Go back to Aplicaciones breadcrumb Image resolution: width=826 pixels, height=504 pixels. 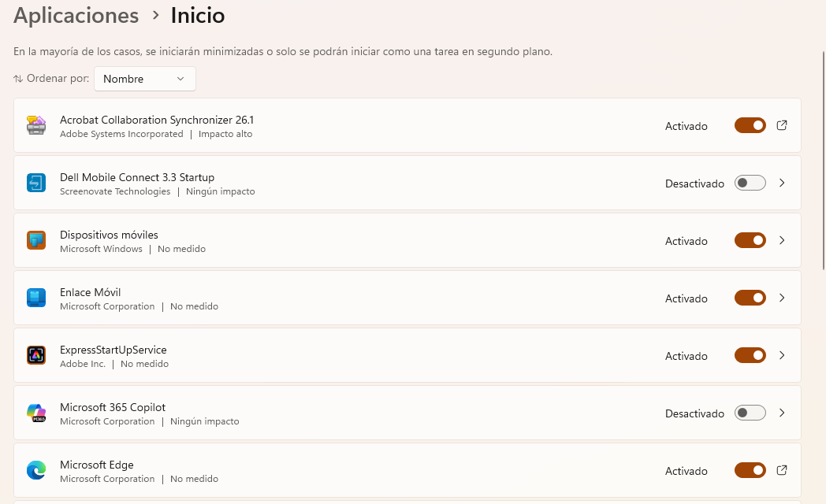click(x=76, y=15)
